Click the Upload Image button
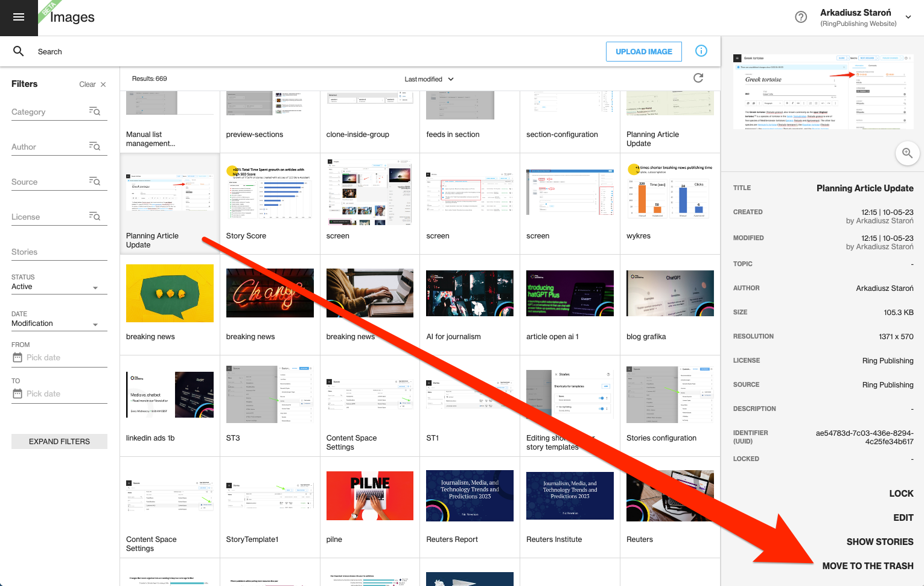The width and height of the screenshot is (924, 586). pos(644,51)
